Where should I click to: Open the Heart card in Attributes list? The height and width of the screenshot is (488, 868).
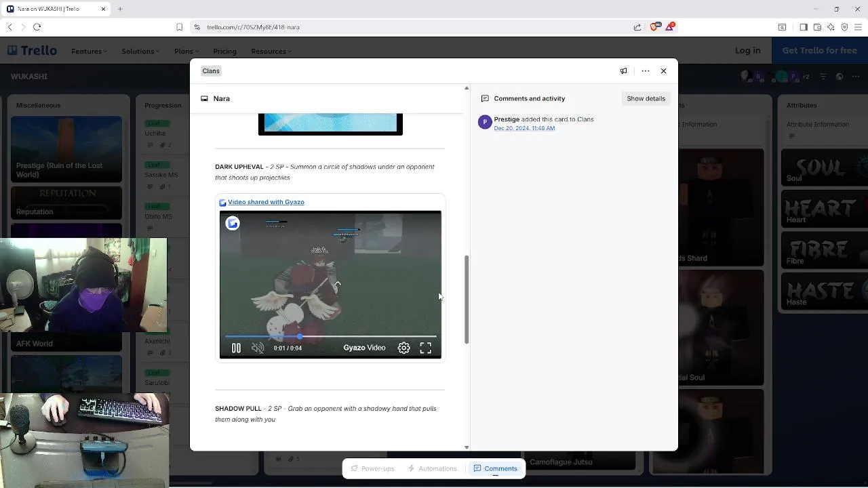[x=824, y=208]
